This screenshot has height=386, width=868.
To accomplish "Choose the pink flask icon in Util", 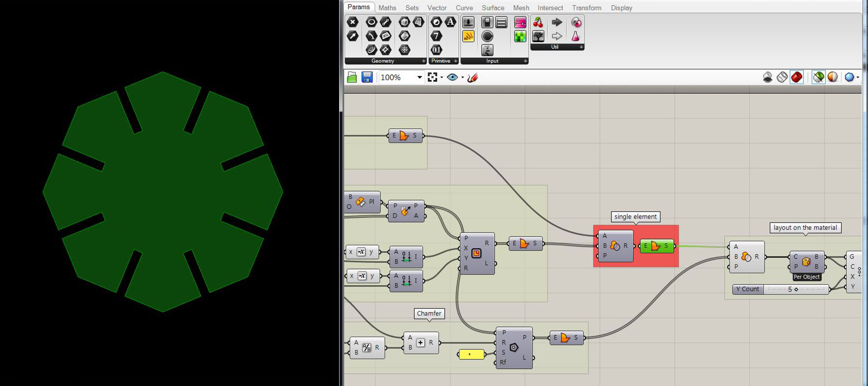I will tap(576, 36).
